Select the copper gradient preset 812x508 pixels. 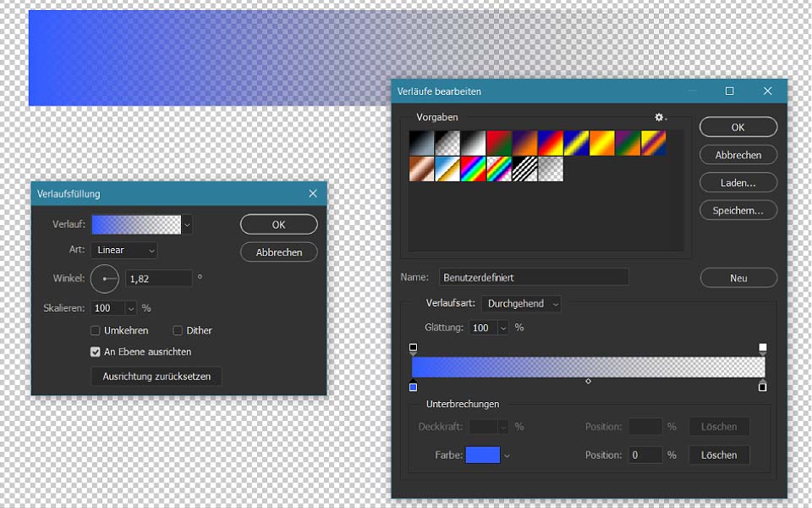(421, 169)
